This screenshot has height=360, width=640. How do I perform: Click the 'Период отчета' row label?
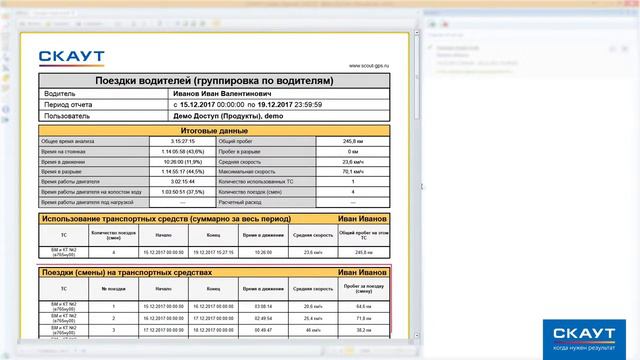(x=68, y=105)
